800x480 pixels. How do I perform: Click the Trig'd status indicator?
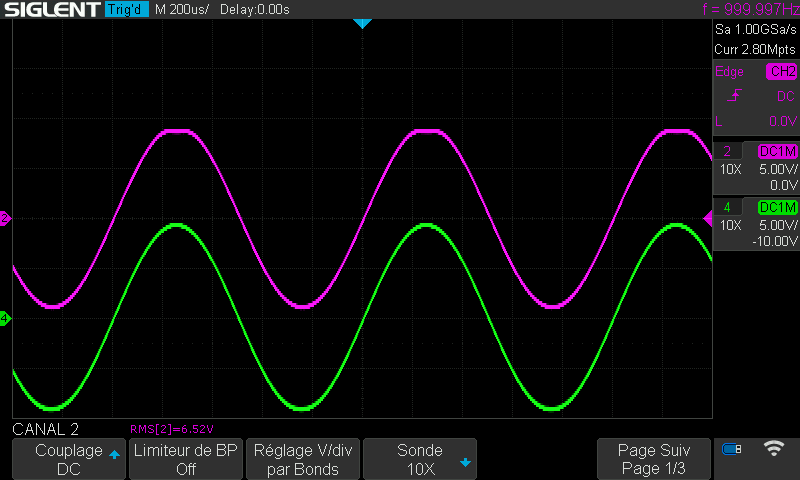click(127, 9)
